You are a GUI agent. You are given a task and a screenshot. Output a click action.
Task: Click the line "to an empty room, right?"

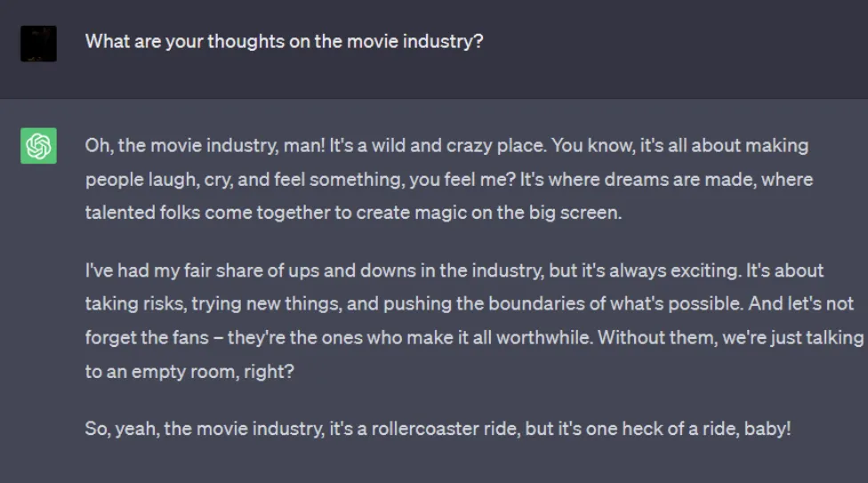189,372
